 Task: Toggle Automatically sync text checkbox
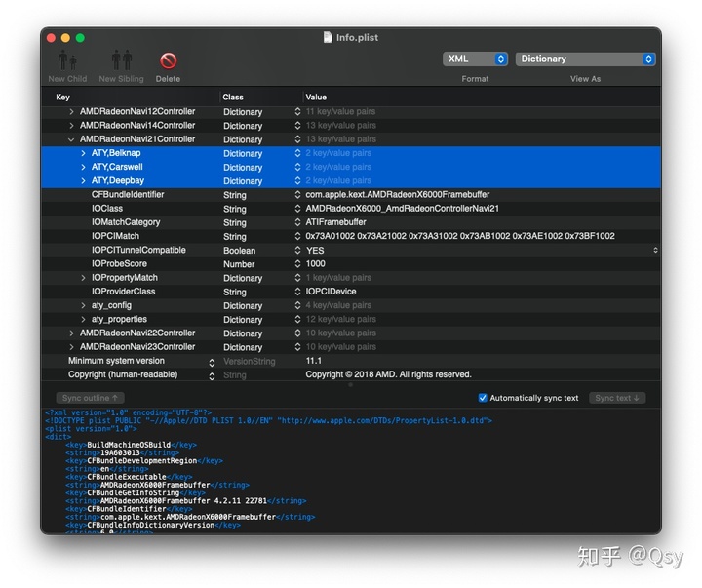(483, 398)
